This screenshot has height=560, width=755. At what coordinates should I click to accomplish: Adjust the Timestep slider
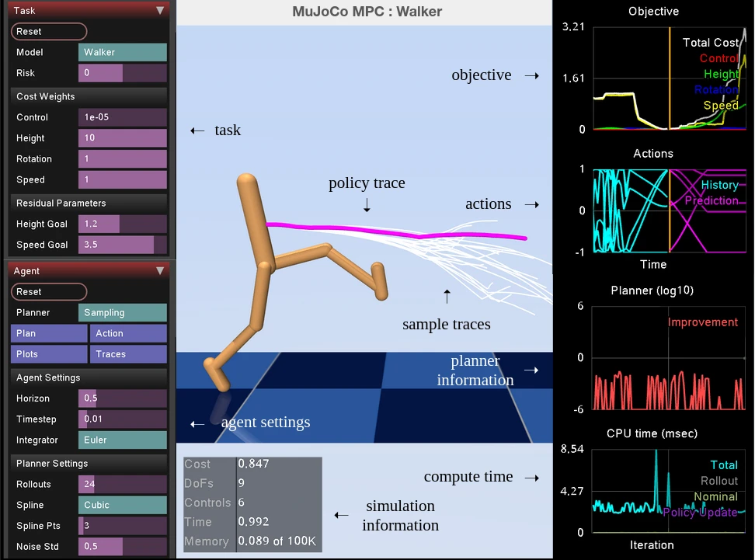(x=123, y=419)
